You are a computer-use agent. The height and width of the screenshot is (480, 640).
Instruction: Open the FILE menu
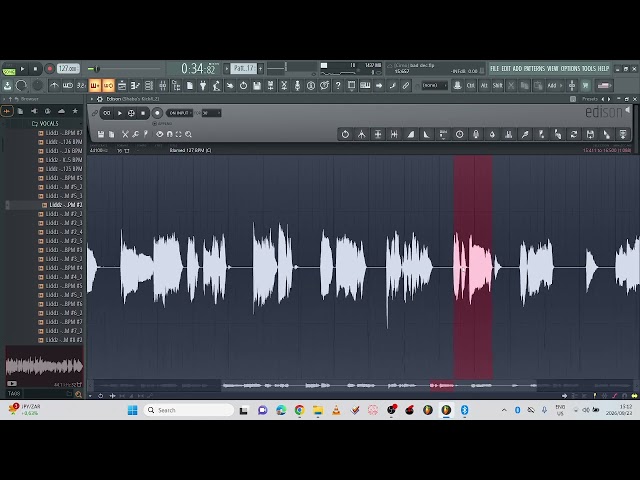pos(495,69)
